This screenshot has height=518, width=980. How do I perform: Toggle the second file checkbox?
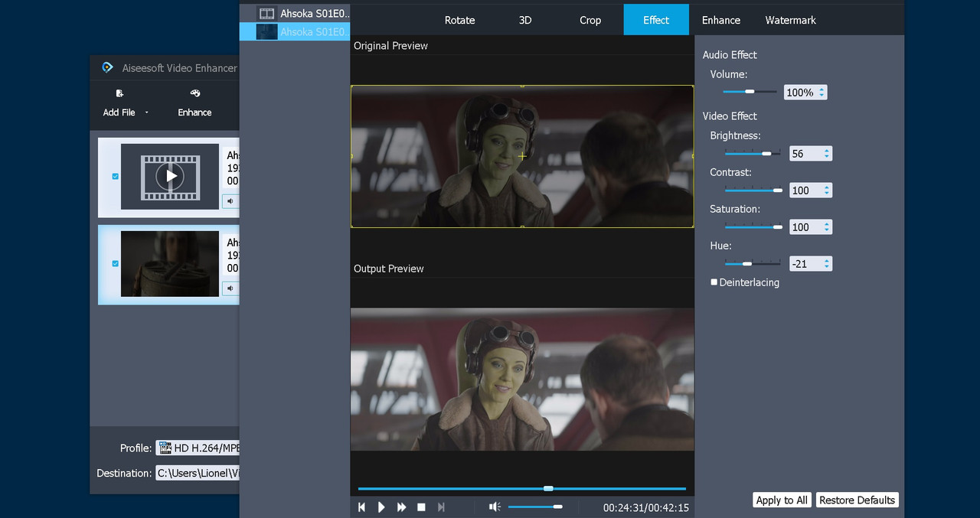point(116,263)
